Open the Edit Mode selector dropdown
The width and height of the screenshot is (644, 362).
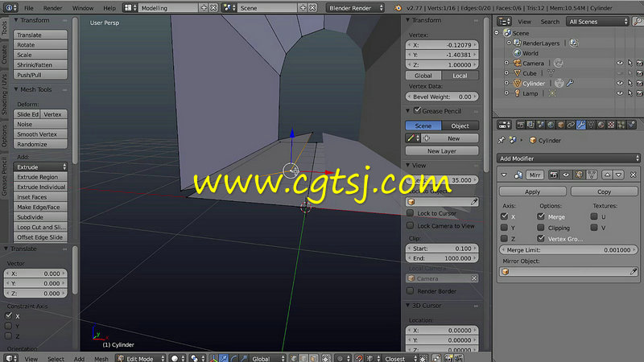[x=141, y=358]
